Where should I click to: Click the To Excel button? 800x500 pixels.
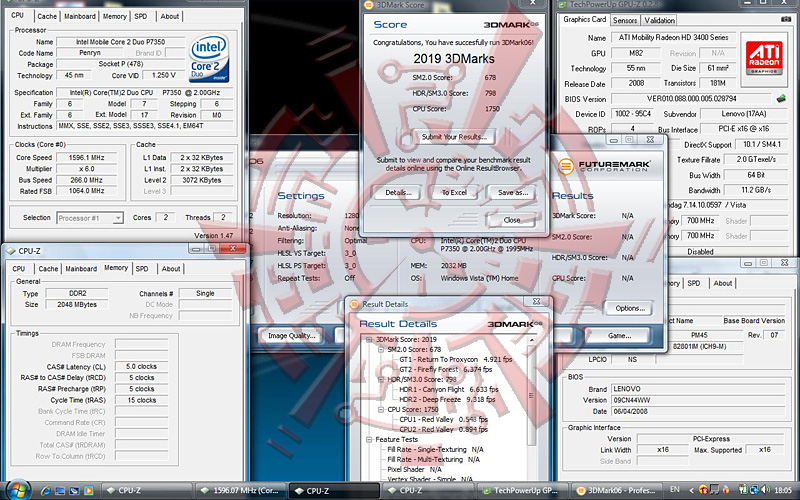454,193
